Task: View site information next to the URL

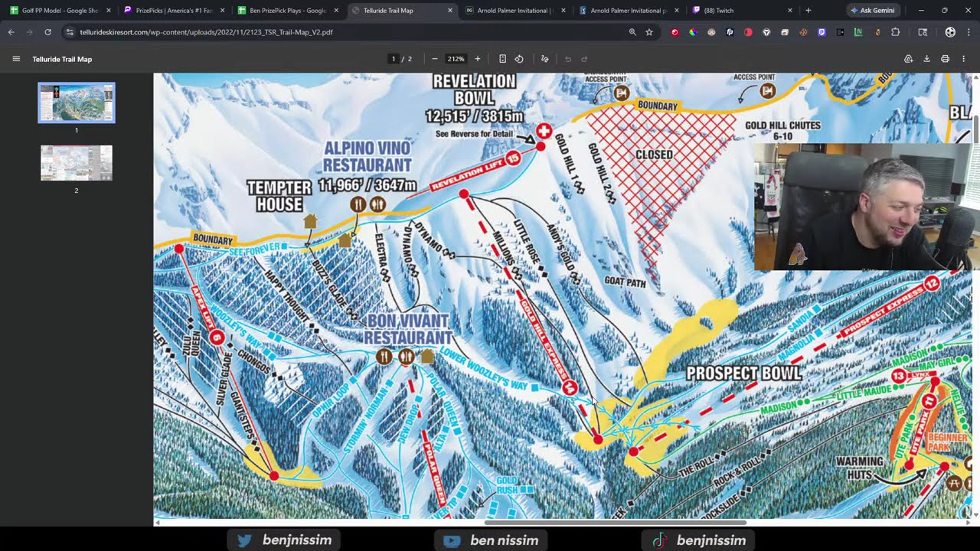Action: click(x=70, y=32)
